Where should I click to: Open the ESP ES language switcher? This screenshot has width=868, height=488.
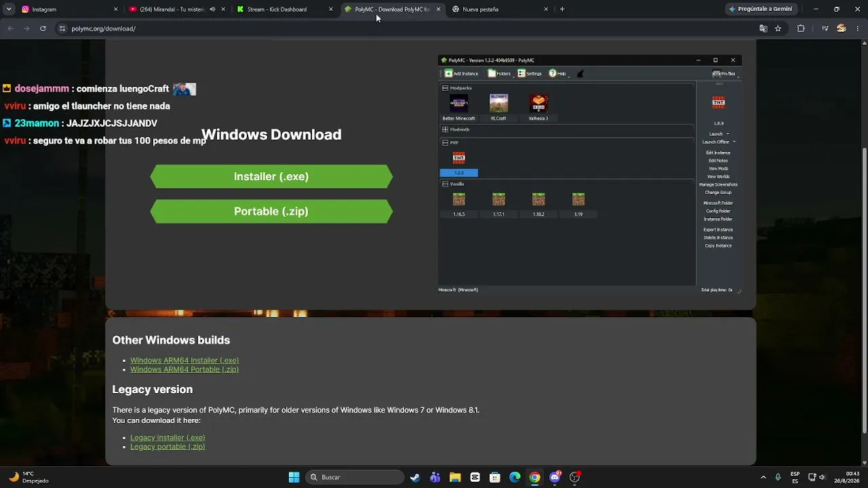[x=795, y=477]
